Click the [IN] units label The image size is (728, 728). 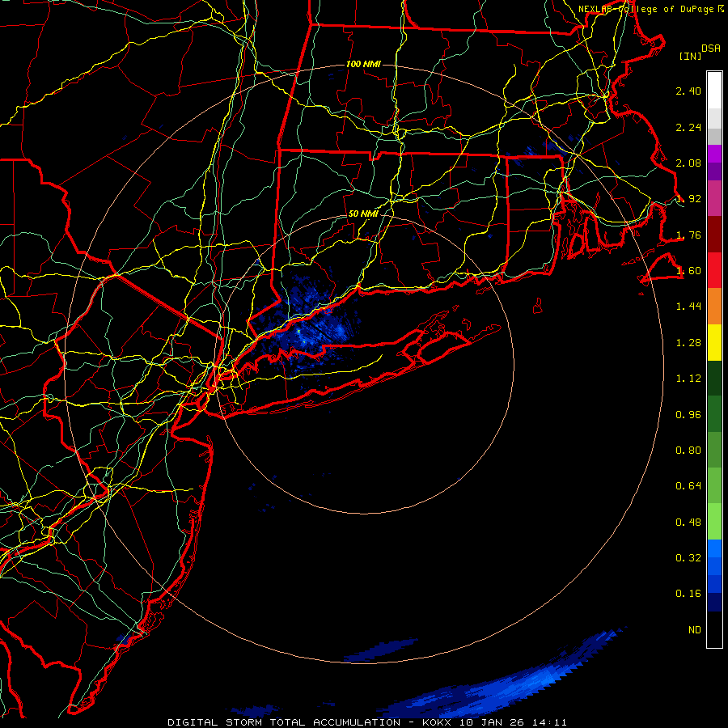click(x=690, y=56)
